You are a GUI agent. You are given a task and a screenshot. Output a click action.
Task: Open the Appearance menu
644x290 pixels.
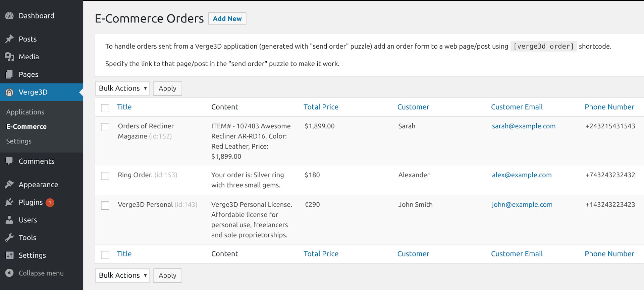click(38, 185)
